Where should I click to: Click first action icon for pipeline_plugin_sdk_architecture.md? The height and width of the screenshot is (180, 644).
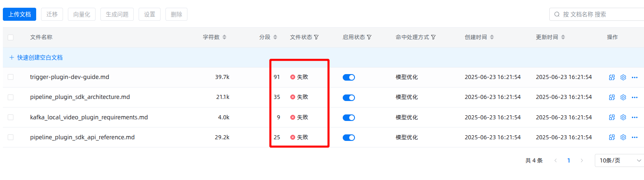pos(612,97)
